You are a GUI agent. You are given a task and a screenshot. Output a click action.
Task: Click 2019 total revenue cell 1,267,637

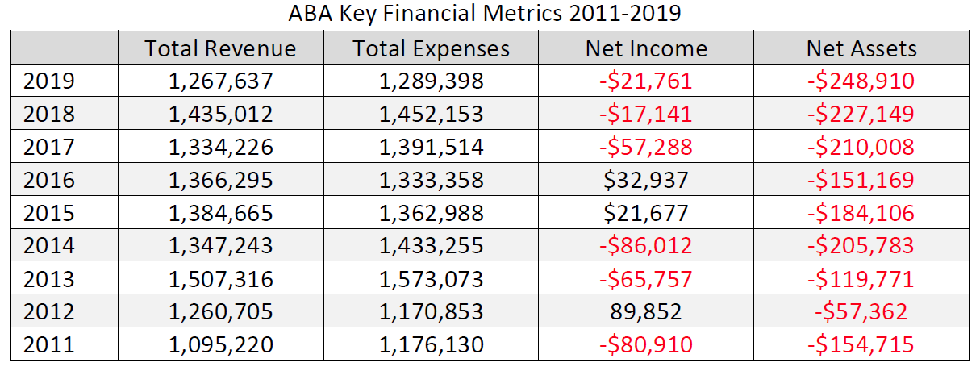pos(221,81)
